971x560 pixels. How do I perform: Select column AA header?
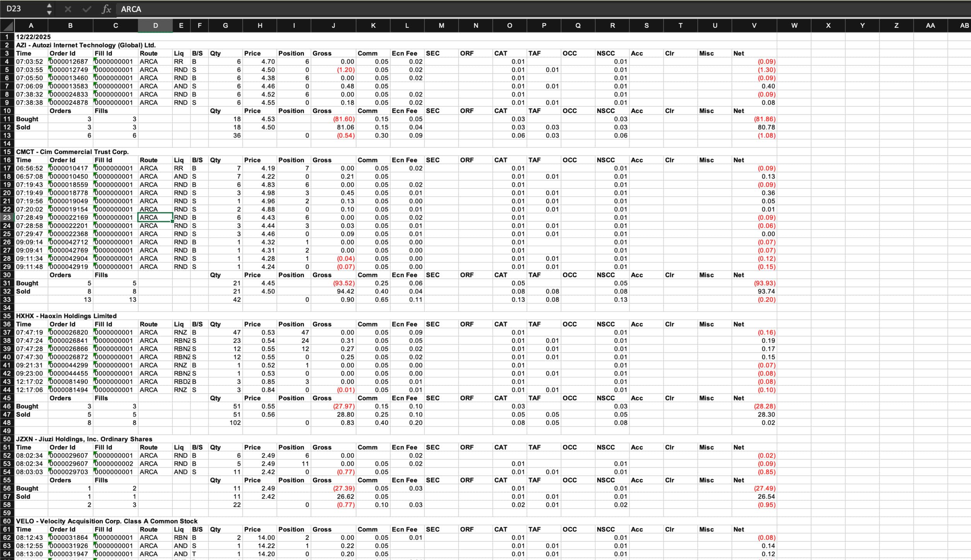coord(930,26)
